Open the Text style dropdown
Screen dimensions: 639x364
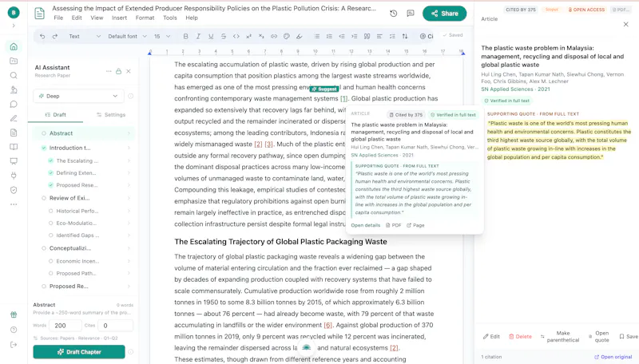85,36
